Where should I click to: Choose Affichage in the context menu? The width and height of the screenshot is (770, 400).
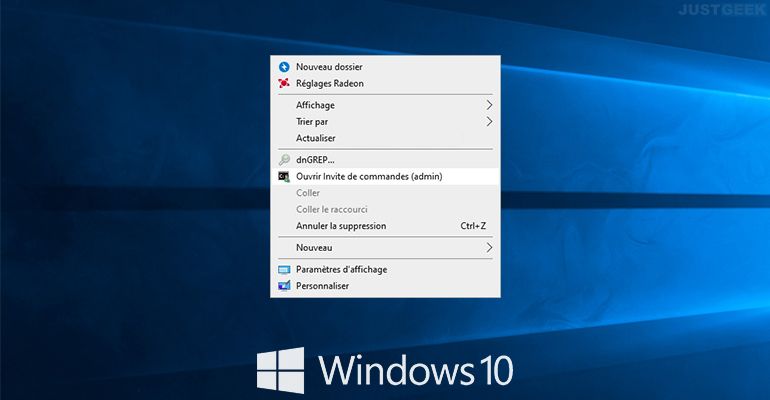pos(385,105)
